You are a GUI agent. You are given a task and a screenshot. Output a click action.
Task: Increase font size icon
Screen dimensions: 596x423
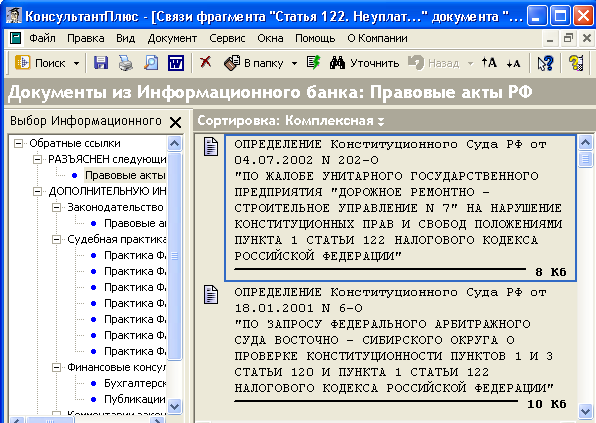[489, 62]
